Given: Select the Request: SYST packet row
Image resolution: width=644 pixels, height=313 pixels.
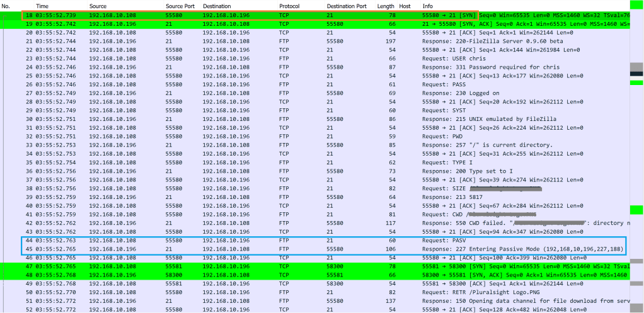Looking at the screenshot, I should click(x=252, y=110).
